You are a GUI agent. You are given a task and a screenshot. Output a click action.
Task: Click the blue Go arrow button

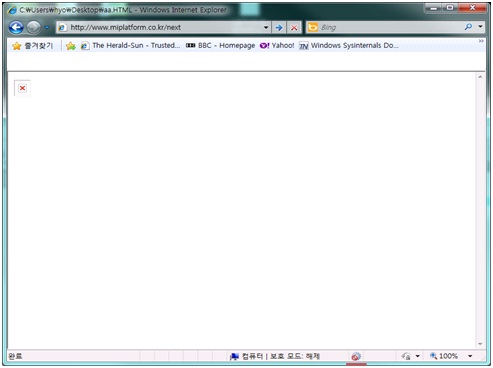279,27
